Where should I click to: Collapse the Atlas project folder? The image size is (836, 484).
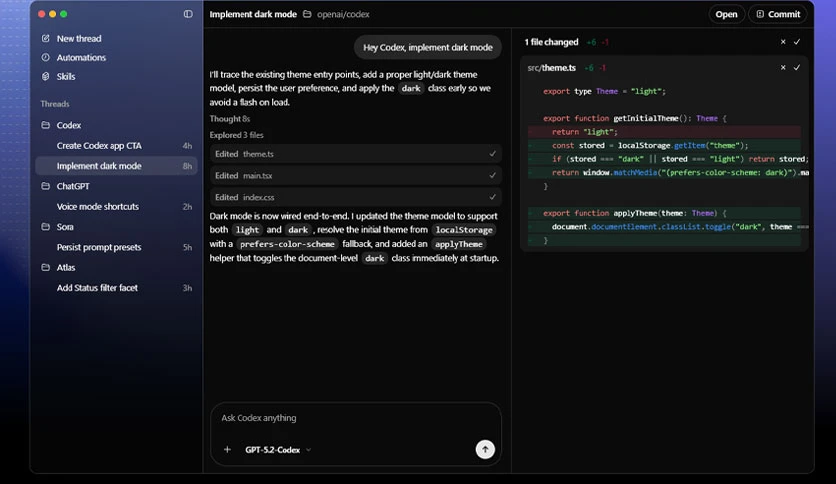pyautogui.click(x=66, y=267)
